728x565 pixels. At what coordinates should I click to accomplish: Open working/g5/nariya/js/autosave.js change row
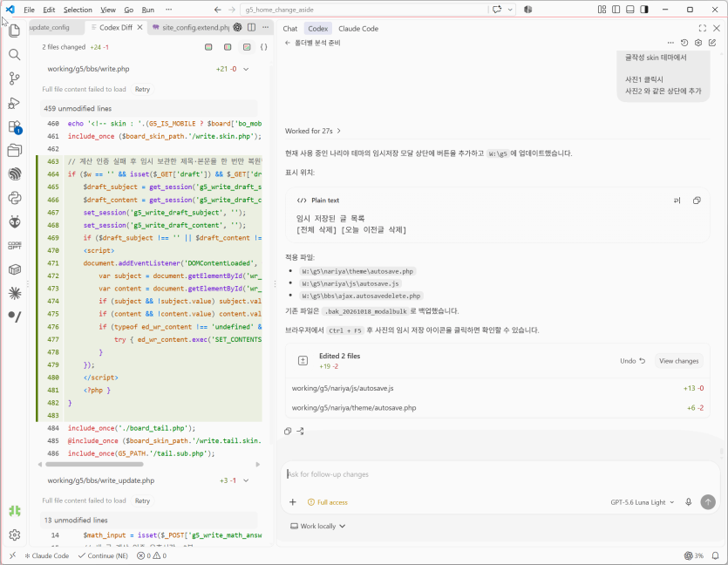497,388
